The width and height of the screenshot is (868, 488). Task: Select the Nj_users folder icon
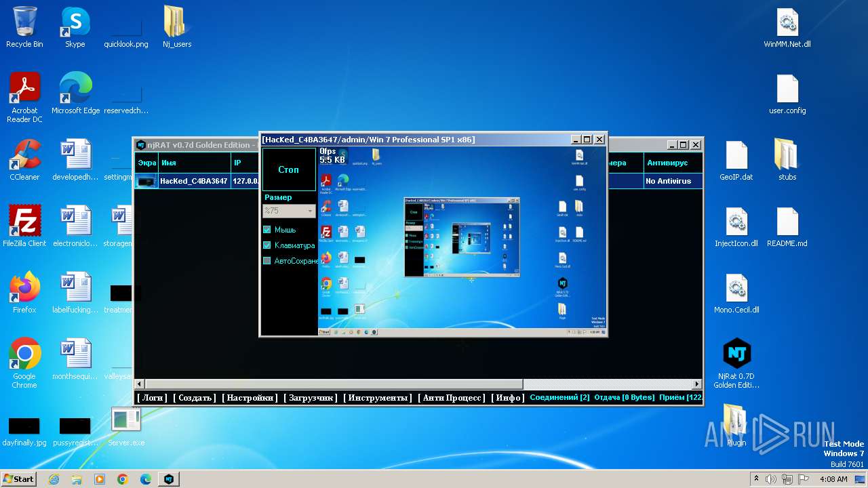[177, 28]
